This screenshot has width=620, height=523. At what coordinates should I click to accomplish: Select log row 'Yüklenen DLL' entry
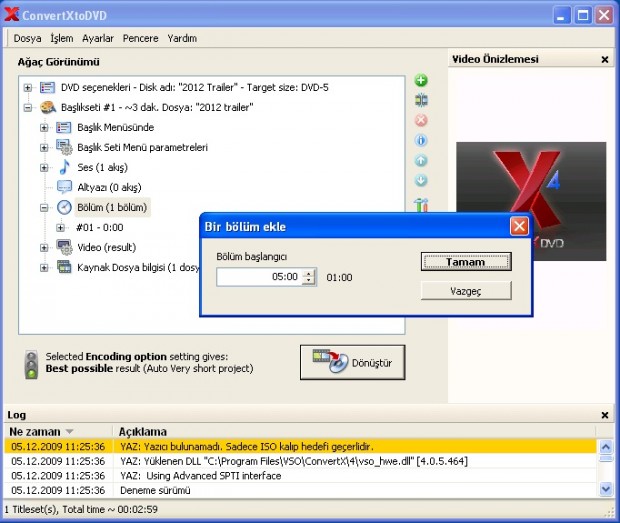(300, 461)
